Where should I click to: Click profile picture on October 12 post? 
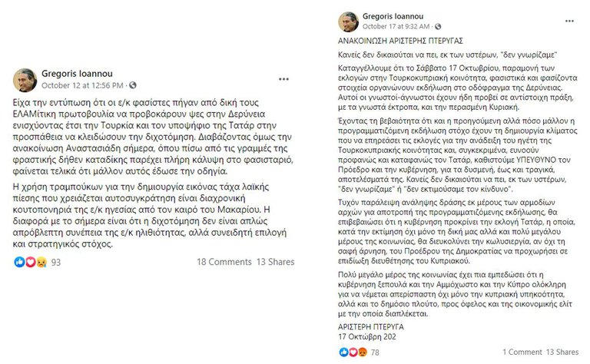(25, 79)
